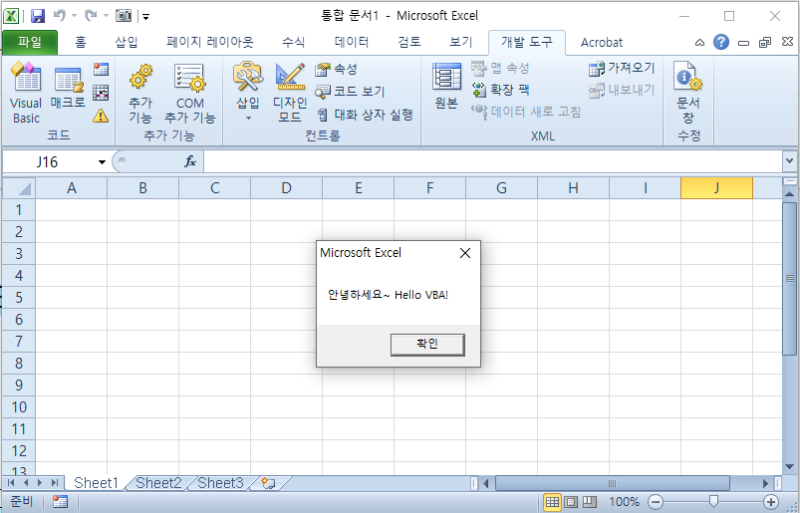Screen dimensions: 800x513
Task: Switch to the 보기 tab
Action: [x=461, y=42]
